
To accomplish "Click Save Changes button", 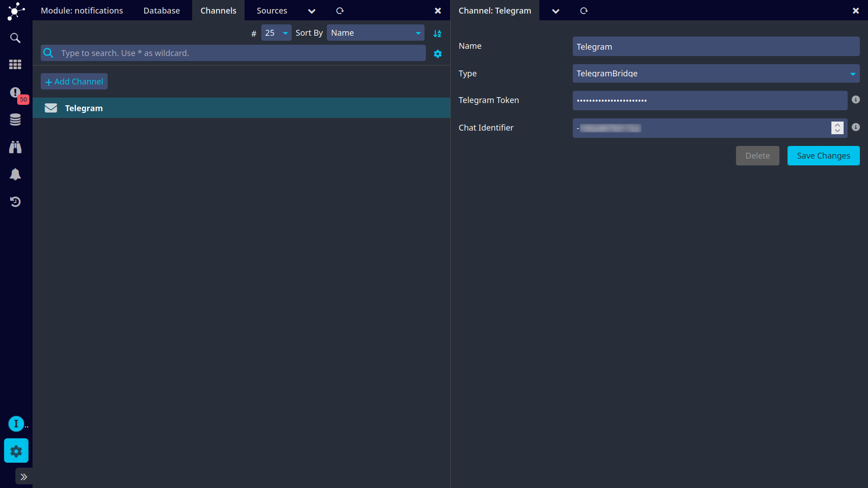I will click(823, 156).
